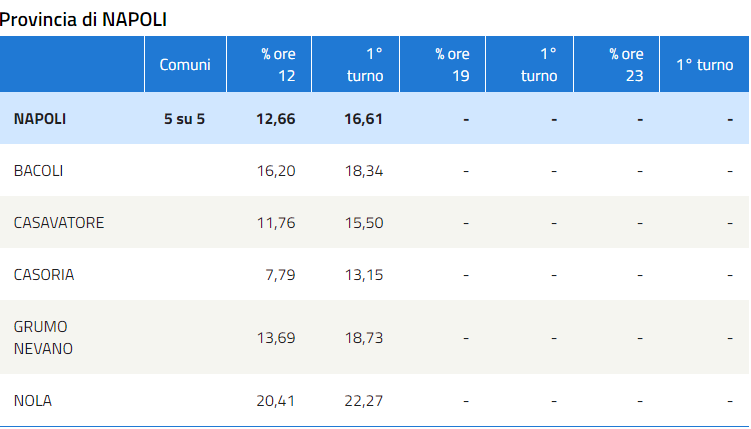
Task: Click the '5 su 5' comuni count
Action: coord(185,119)
